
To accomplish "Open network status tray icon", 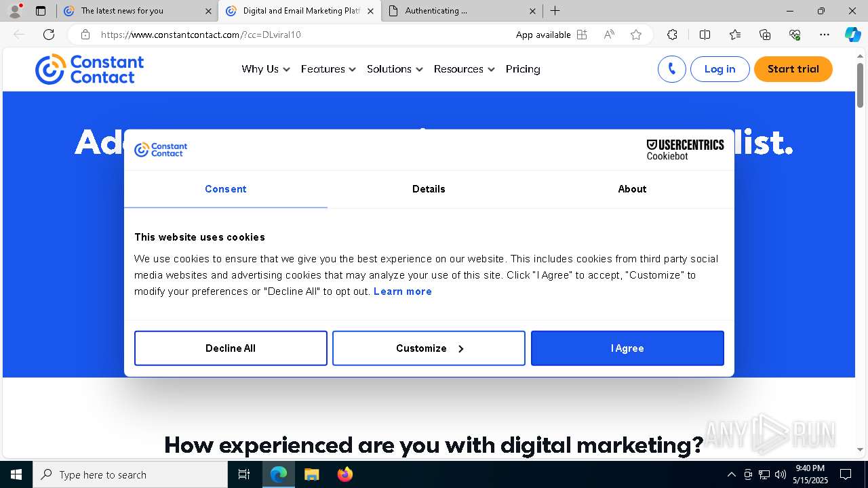I will tap(764, 474).
